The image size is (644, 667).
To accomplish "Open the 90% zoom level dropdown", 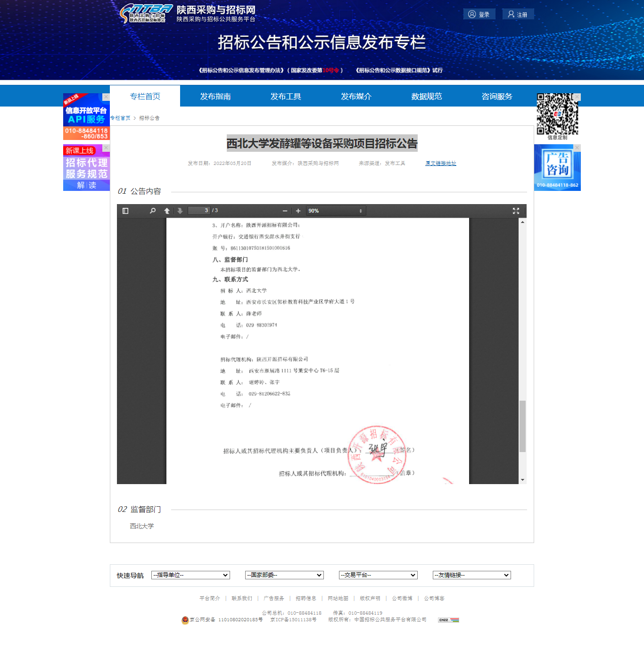I will coord(336,211).
